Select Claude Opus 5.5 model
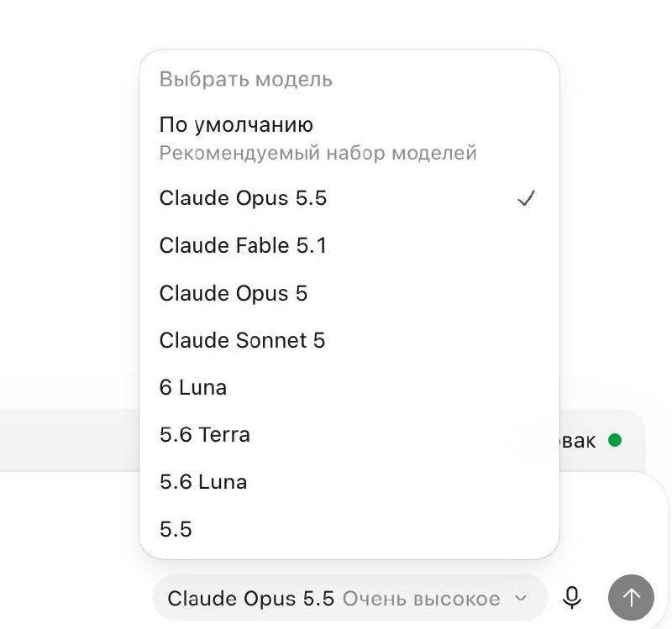The width and height of the screenshot is (672, 629). point(349,198)
